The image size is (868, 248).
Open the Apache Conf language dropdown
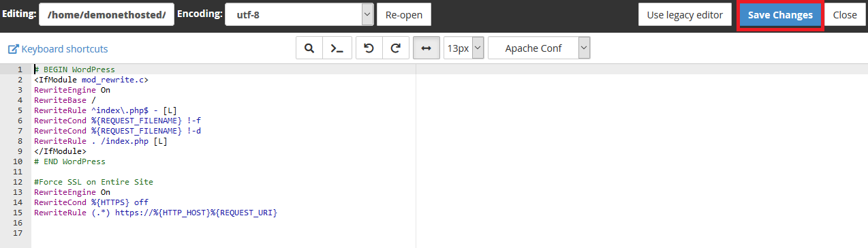point(539,48)
